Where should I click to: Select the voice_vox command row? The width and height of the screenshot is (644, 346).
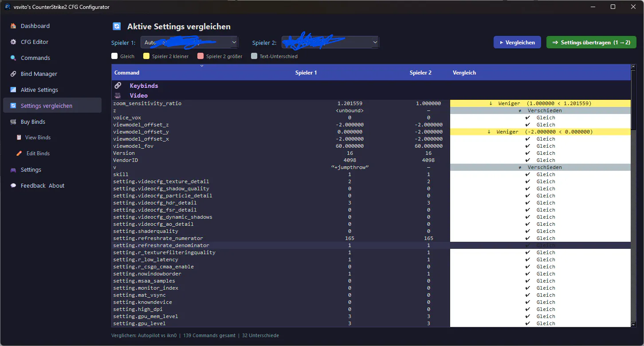[371, 118]
